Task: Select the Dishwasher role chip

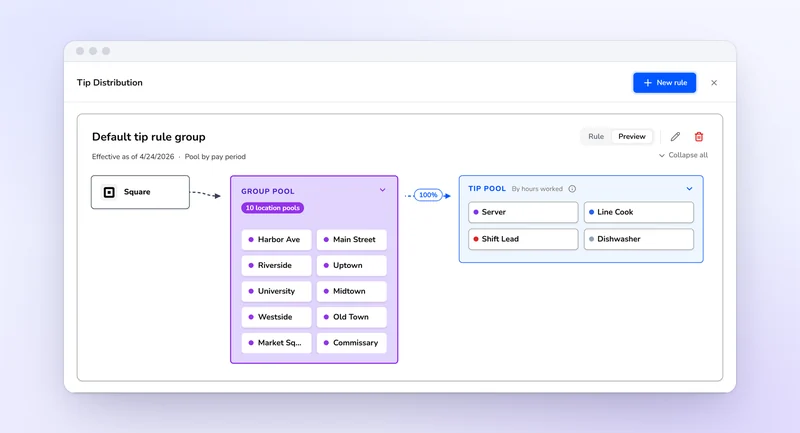Action: pyautogui.click(x=639, y=239)
